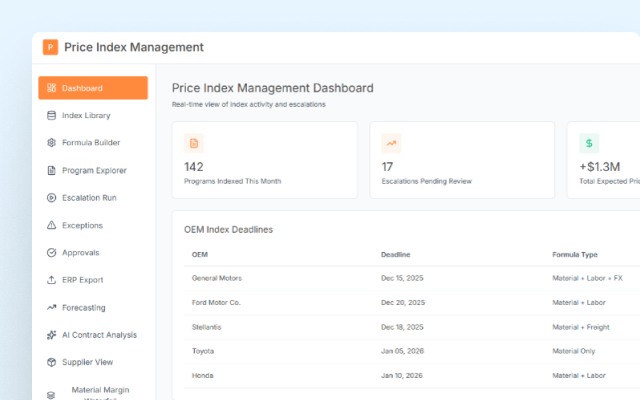The height and width of the screenshot is (400, 640).
Task: Click the document icon on Programs Indexed card
Action: (194, 143)
